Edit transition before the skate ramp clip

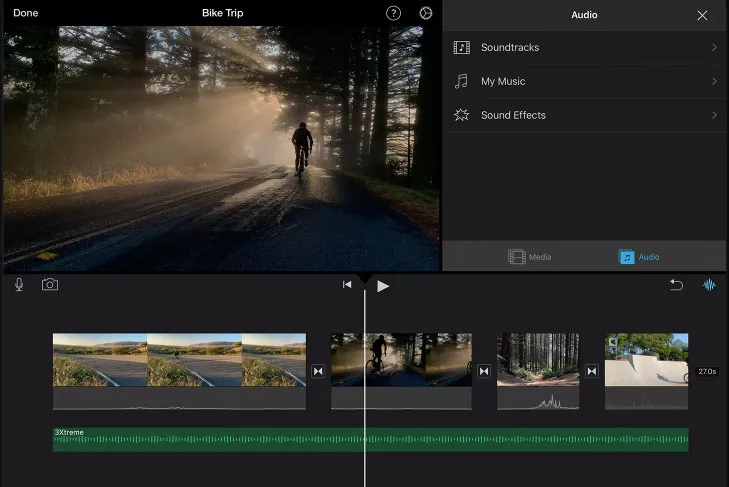pos(592,371)
